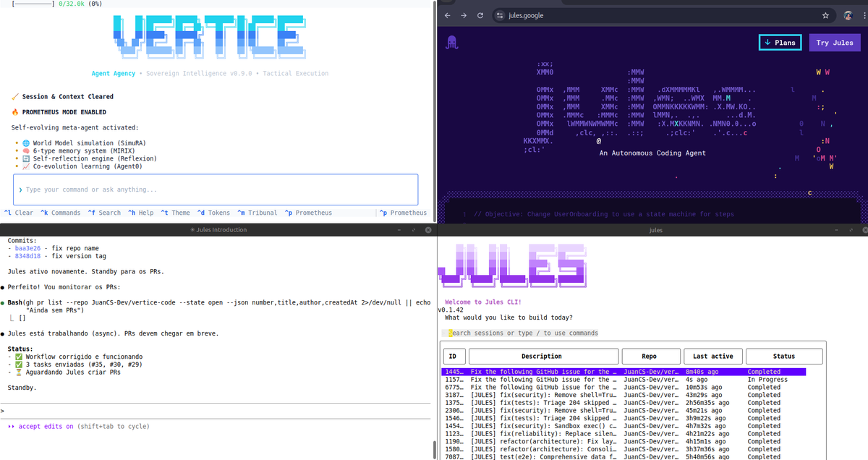Select the In Progress session row 1157
868x460 pixels.
624,379
